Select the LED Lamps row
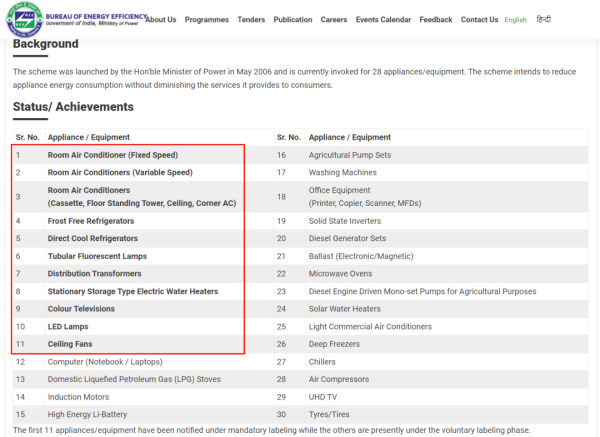 pos(71,326)
